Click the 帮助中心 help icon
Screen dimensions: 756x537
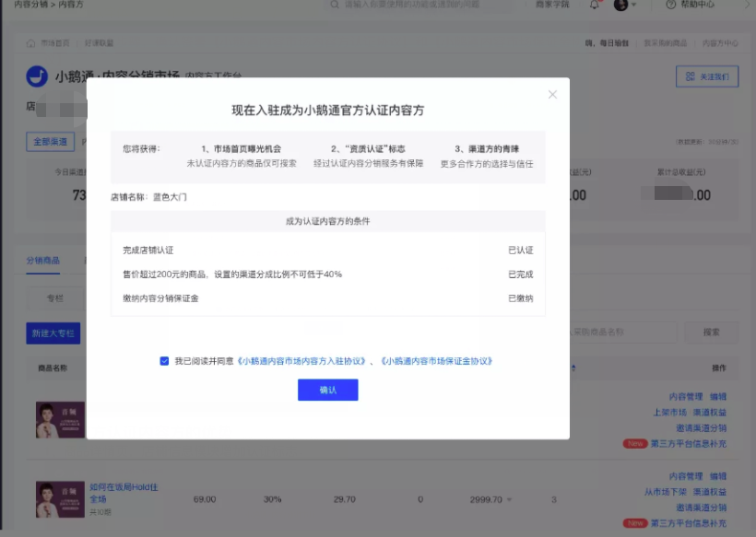pyautogui.click(x=670, y=5)
